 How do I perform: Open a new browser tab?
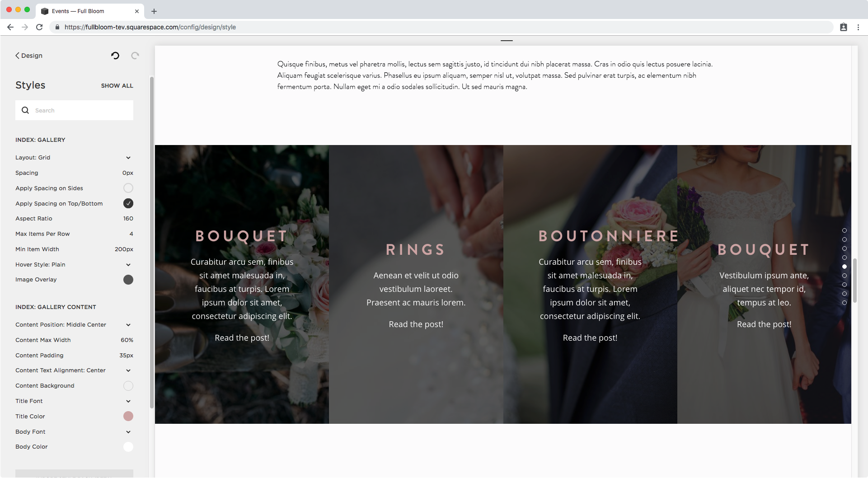[x=154, y=11]
